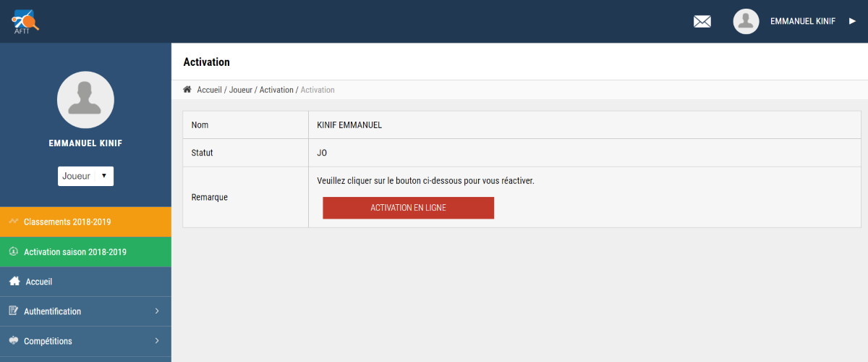Click the header user avatar icon
Image resolution: width=868 pixels, height=362 pixels.
click(x=746, y=22)
